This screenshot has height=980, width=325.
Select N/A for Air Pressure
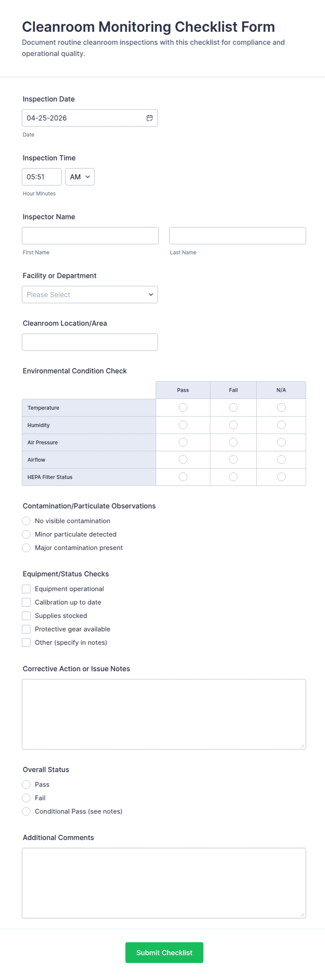pos(281,442)
